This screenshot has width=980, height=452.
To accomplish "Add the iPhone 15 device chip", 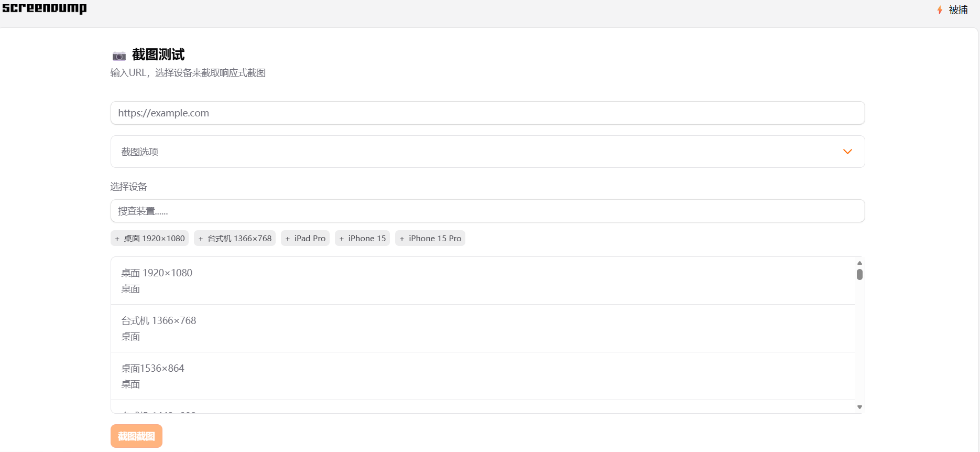I will (x=362, y=238).
